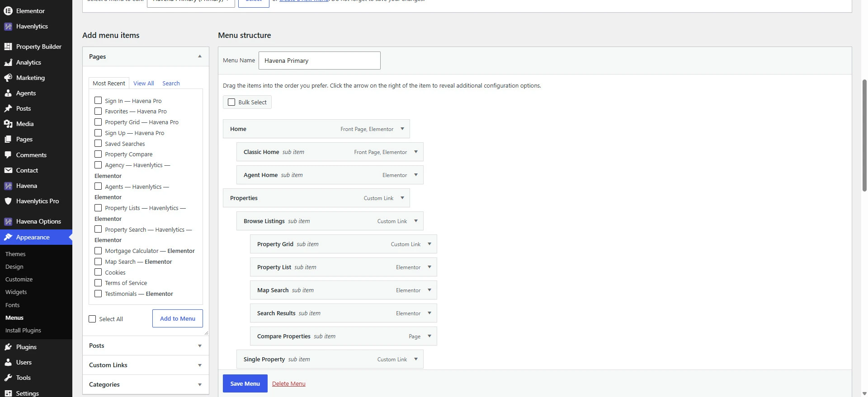Click the page vertical scrollbar

coord(864,135)
